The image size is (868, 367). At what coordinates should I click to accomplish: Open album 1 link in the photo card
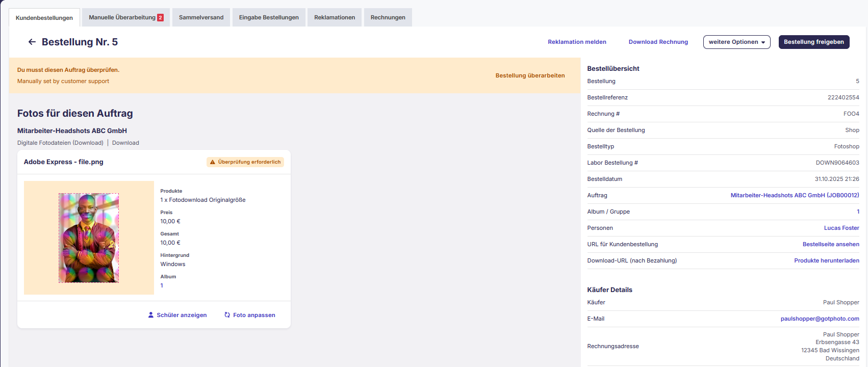pos(162,285)
